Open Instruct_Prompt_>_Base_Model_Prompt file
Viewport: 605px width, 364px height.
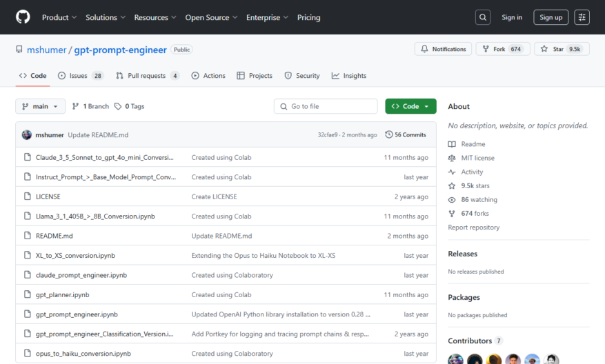pyautogui.click(x=106, y=177)
